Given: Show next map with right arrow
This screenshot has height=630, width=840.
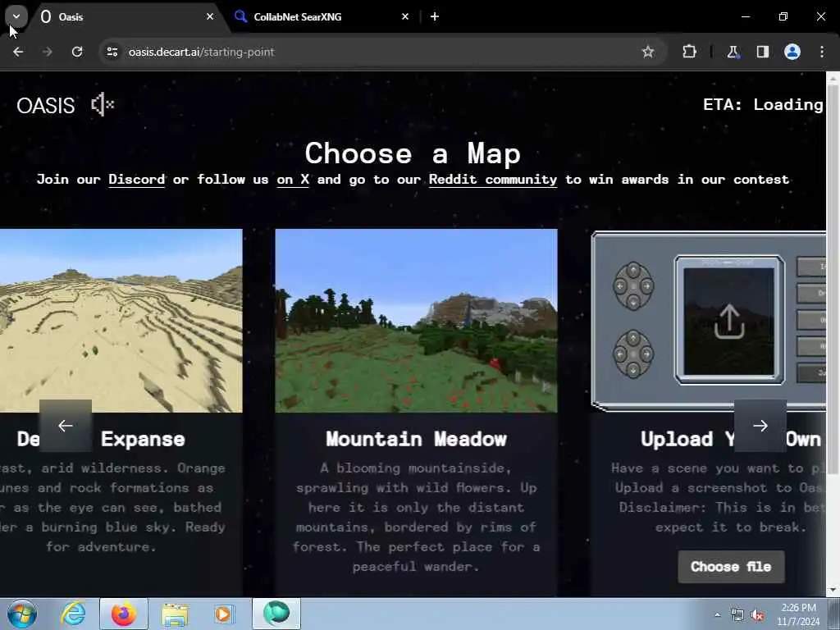Looking at the screenshot, I should pyautogui.click(x=760, y=426).
